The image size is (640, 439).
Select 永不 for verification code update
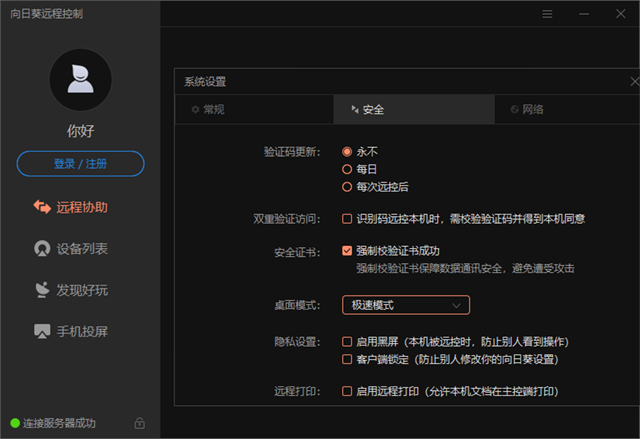(x=347, y=152)
